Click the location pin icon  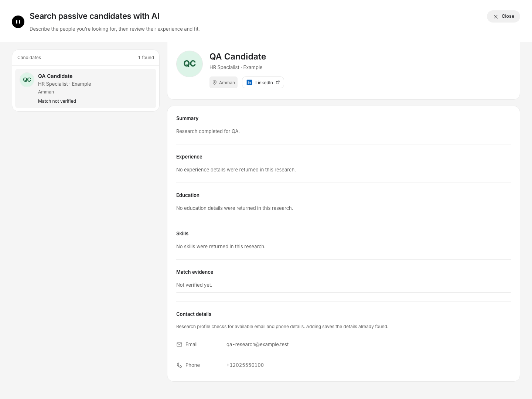(x=215, y=82)
